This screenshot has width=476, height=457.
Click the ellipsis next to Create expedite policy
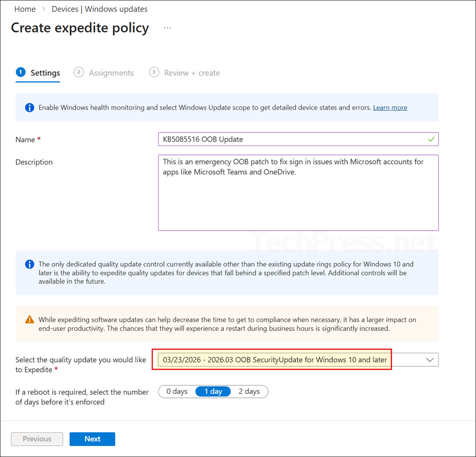pyautogui.click(x=166, y=28)
